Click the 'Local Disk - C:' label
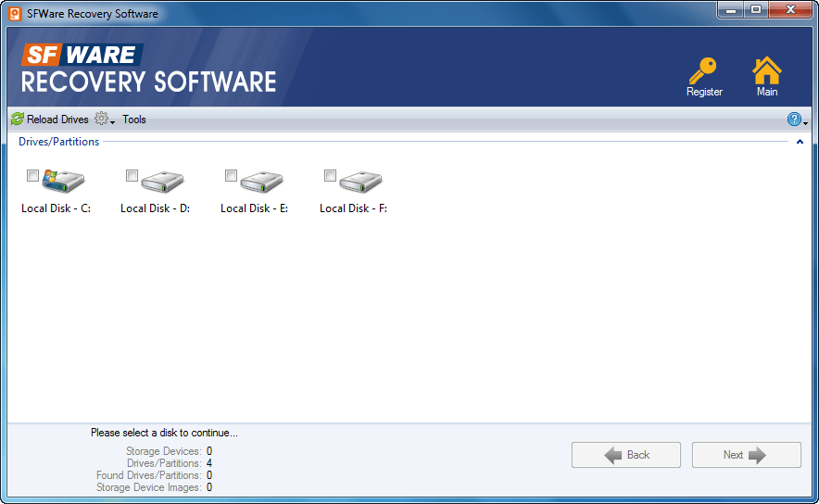 coord(56,208)
